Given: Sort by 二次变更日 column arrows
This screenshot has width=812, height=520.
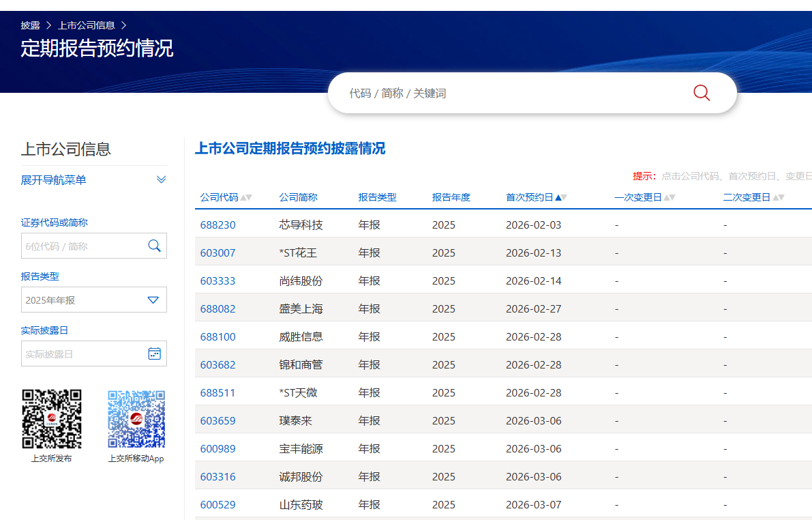Looking at the screenshot, I should pos(779,198).
